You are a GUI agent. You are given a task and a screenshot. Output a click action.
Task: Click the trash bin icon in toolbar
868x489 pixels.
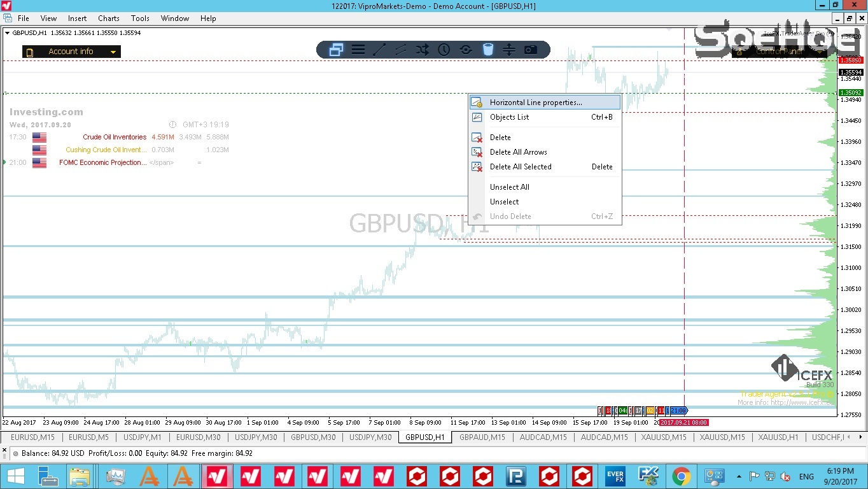(488, 50)
